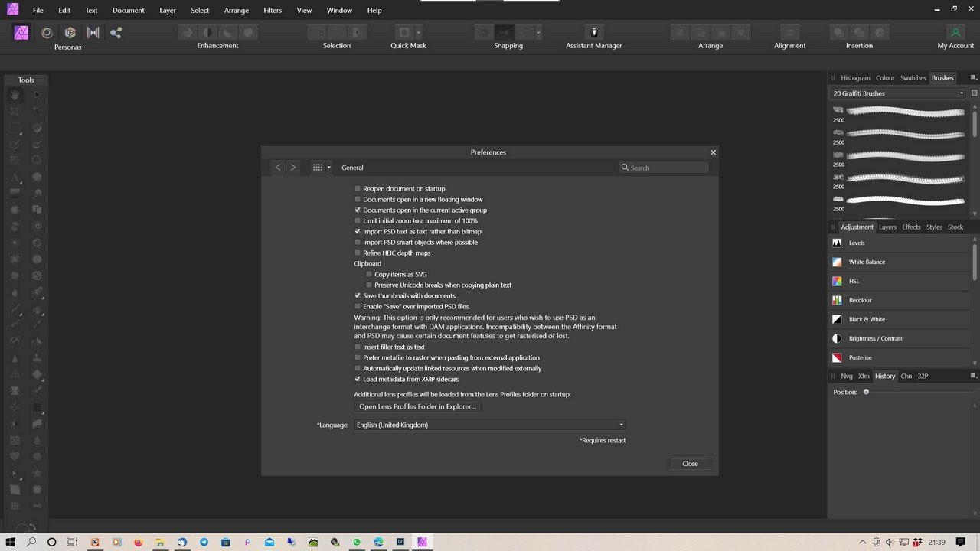Screen dimensions: 980x551
Task: Open Firefox from the taskbar
Action: 139,542
